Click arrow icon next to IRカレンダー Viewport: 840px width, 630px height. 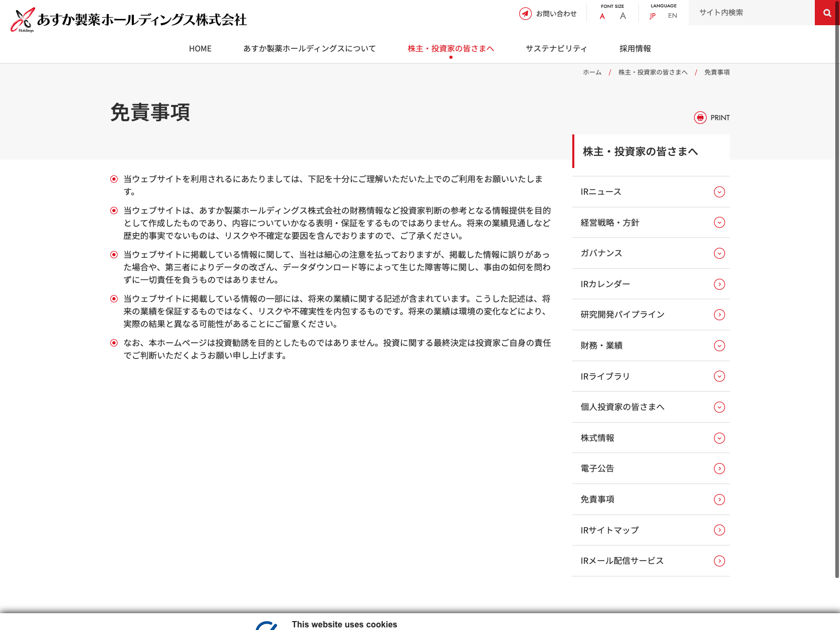(719, 284)
